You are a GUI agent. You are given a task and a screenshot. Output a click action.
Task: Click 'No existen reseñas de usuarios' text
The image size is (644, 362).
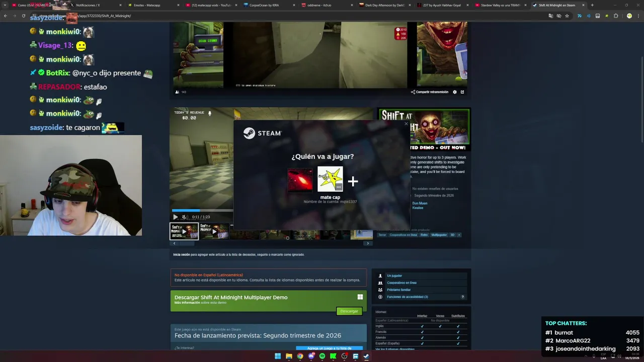[435, 189]
